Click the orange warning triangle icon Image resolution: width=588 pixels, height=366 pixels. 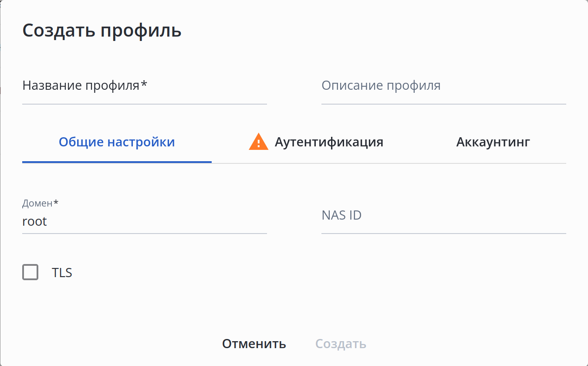[x=258, y=142]
